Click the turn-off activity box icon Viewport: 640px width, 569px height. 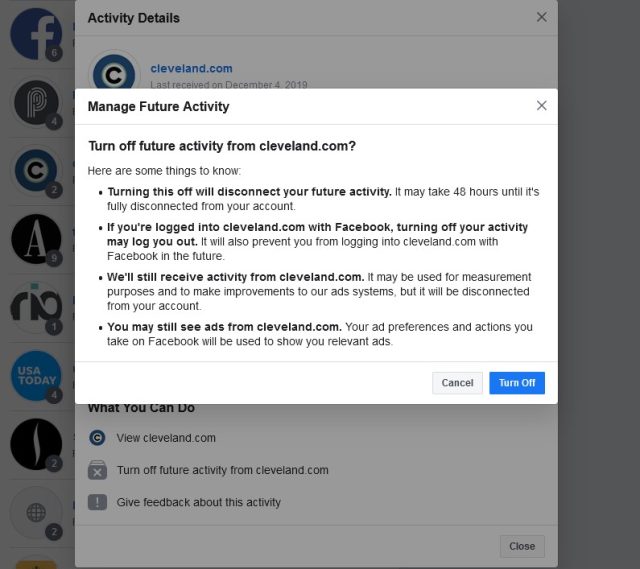tap(97, 470)
